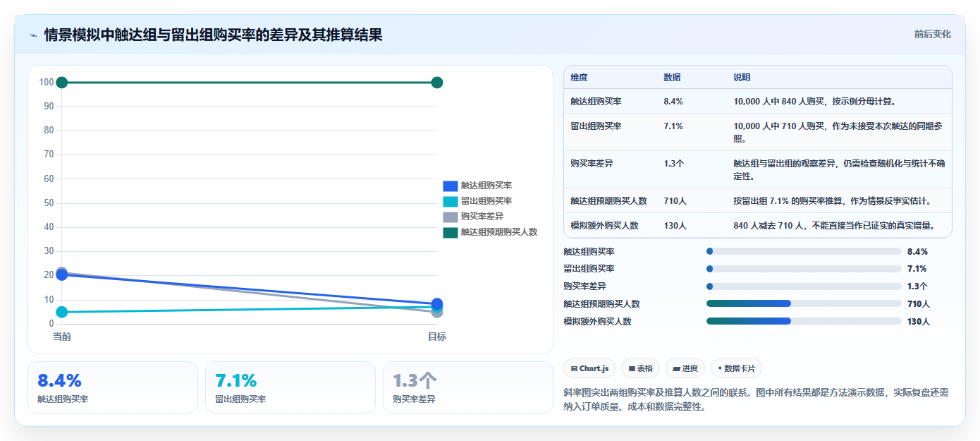Image resolution: width=980 pixels, height=441 pixels.
Task: Toggle 触达组预期购买人数 green legend swatch
Action: click(x=451, y=232)
